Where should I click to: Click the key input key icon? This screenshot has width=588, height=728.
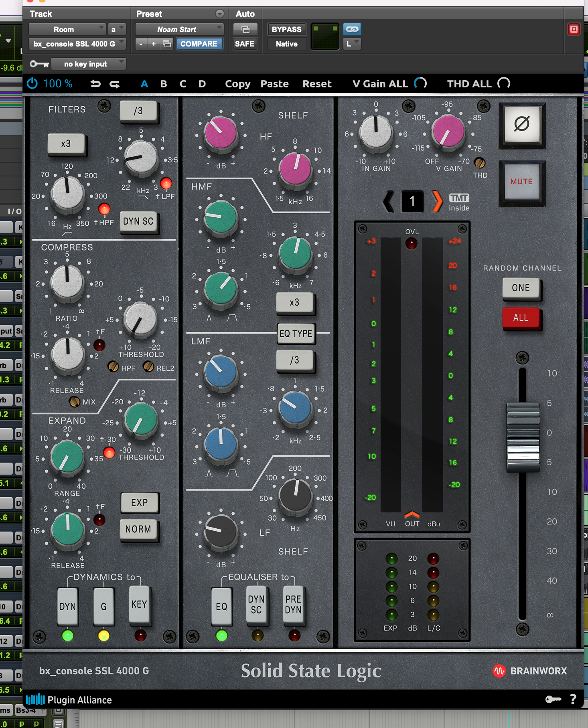(x=39, y=64)
